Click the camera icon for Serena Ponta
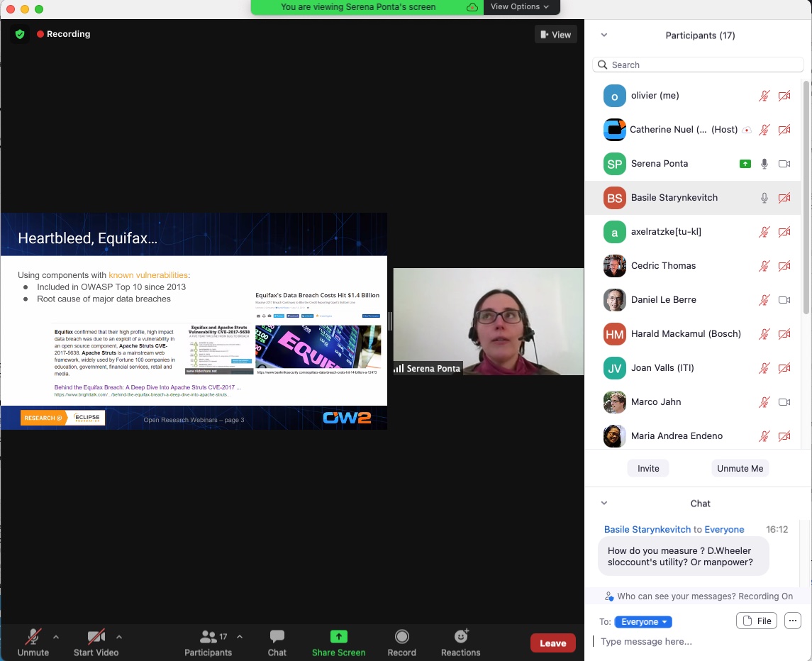The image size is (812, 661). pyautogui.click(x=784, y=164)
